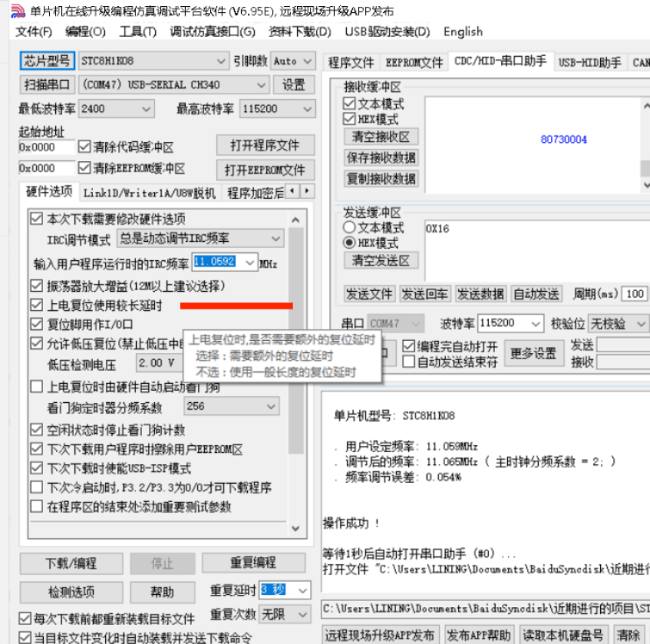
Task: Click the 发送数据 button
Action: tap(480, 294)
